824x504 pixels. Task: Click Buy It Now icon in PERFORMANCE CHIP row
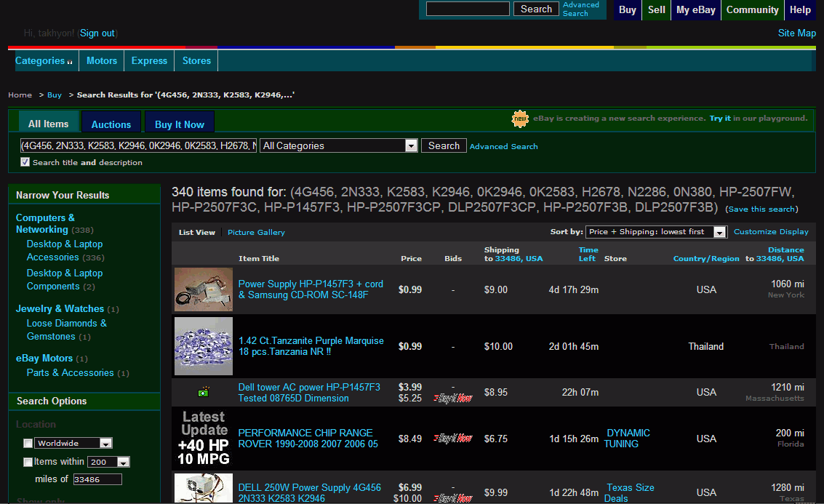453,439
